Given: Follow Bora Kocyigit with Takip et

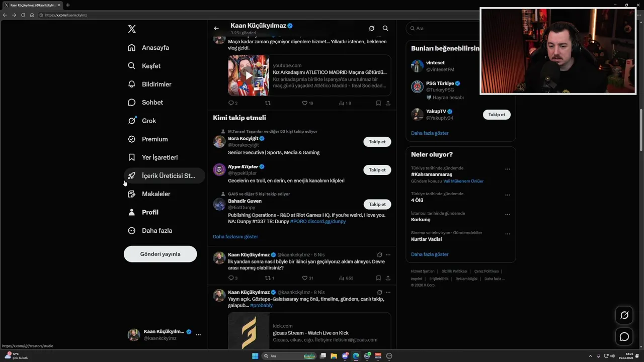Looking at the screenshot, I should pos(377,142).
